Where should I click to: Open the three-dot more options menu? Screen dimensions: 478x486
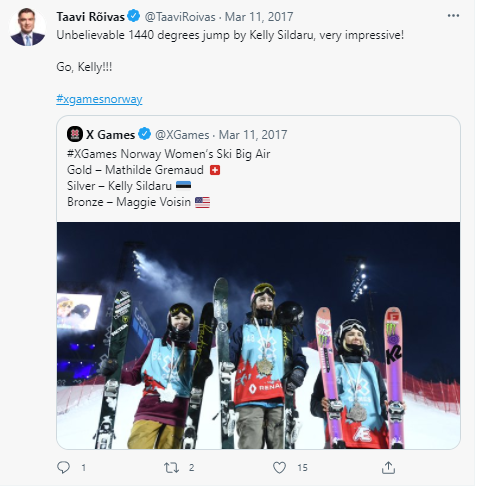click(x=453, y=16)
